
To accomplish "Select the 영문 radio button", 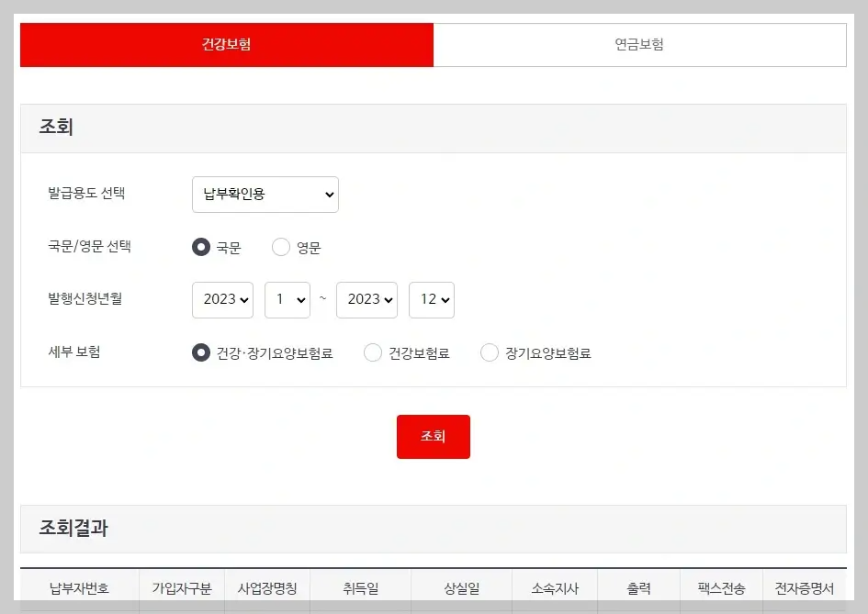I will [280, 246].
